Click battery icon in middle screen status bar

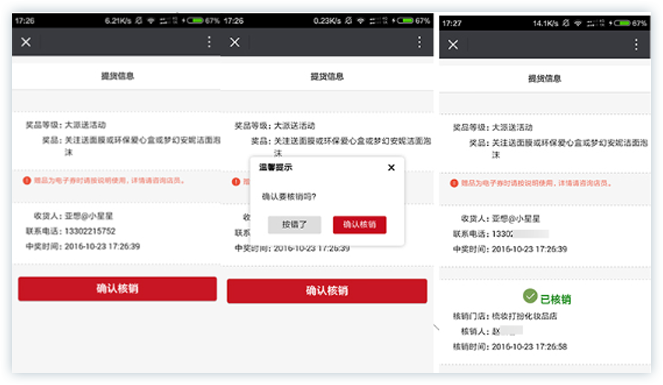[x=404, y=20]
